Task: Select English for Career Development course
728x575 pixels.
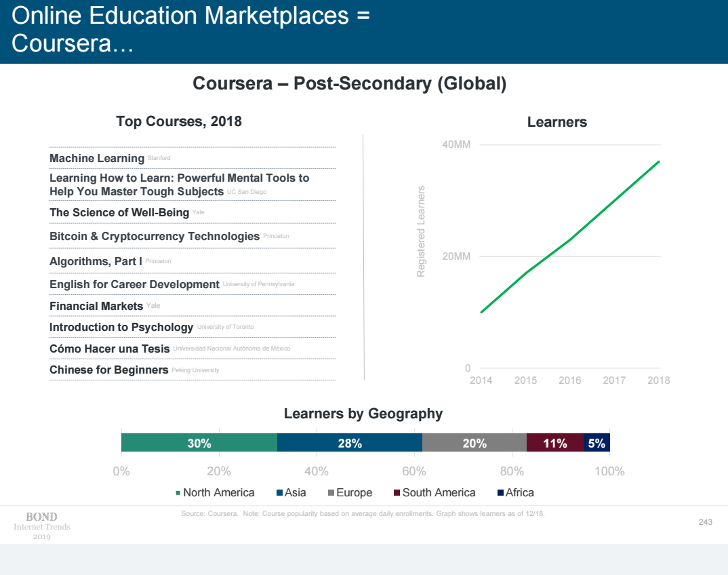Action: point(134,284)
